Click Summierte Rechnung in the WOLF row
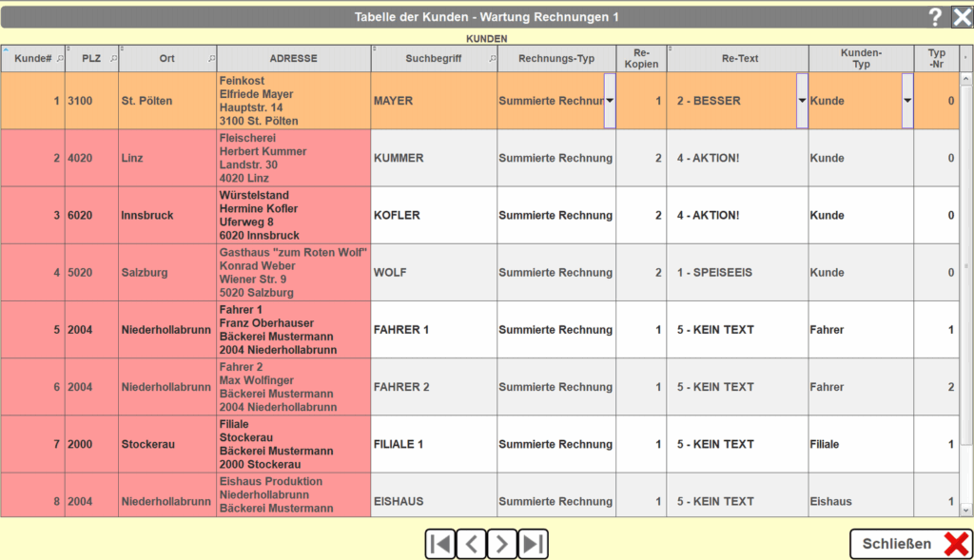 tap(555, 273)
